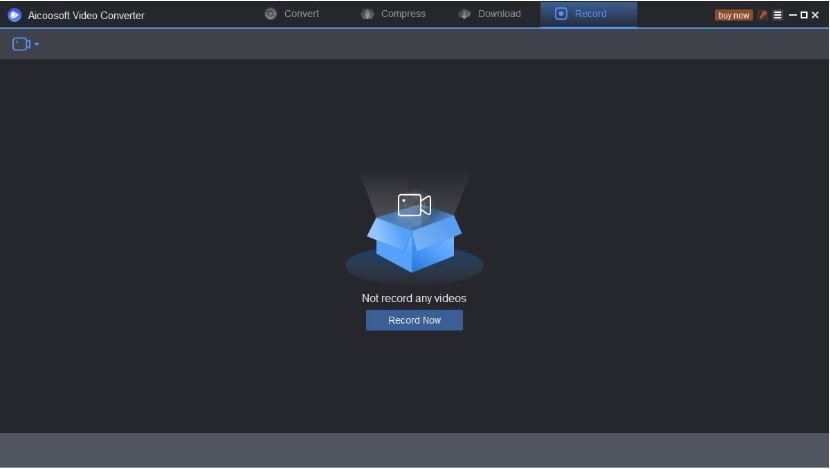The height and width of the screenshot is (469, 830).
Task: Click the Download tab's cloud icon
Action: [x=464, y=14]
